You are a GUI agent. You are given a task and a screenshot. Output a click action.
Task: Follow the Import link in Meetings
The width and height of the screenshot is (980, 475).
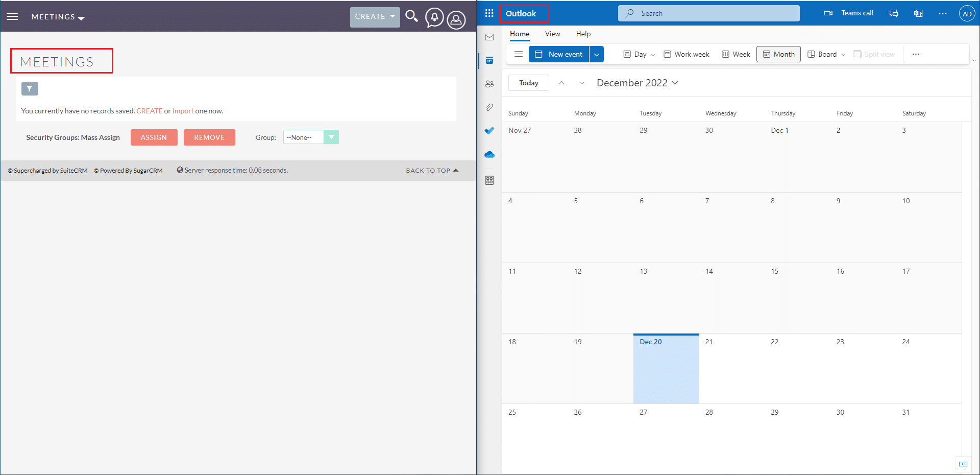pyautogui.click(x=183, y=111)
